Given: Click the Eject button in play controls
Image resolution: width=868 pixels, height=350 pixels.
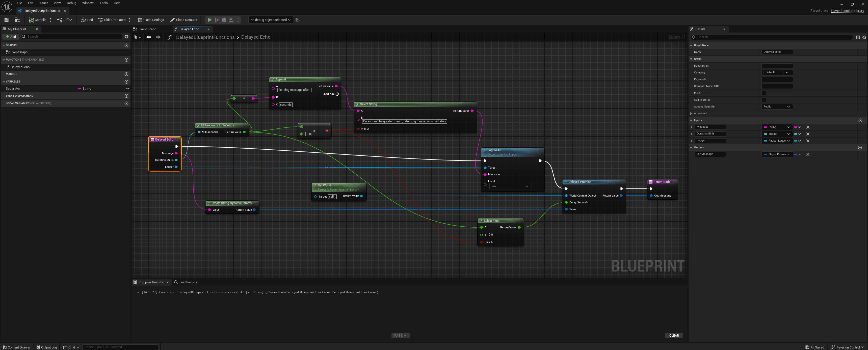Looking at the screenshot, I should point(231,20).
